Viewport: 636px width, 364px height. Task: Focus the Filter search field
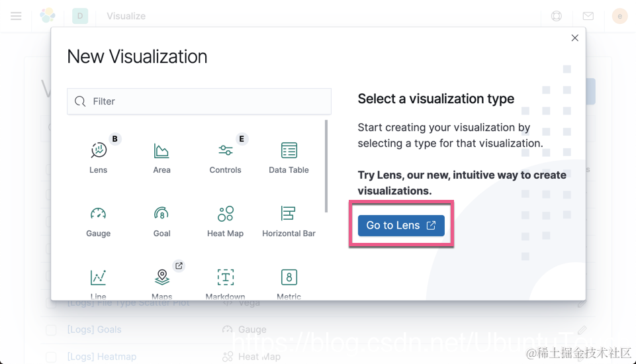(199, 101)
